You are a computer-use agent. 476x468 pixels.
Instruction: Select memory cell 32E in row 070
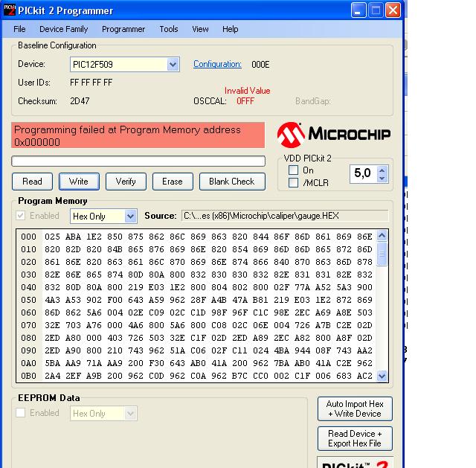point(52,325)
